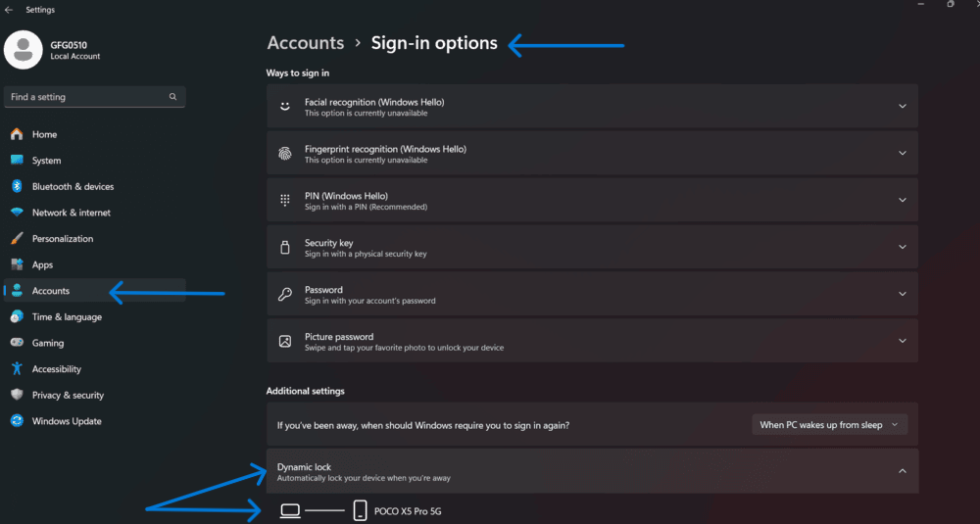Expand Fingerprint recognition (Windows Hello) section

point(903,153)
